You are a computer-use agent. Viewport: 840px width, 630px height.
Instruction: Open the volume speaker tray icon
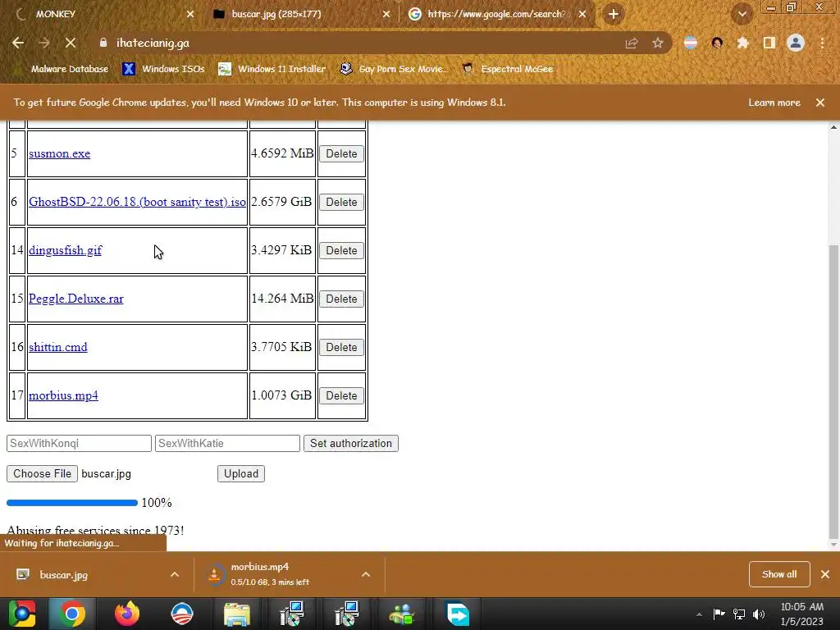(x=759, y=614)
